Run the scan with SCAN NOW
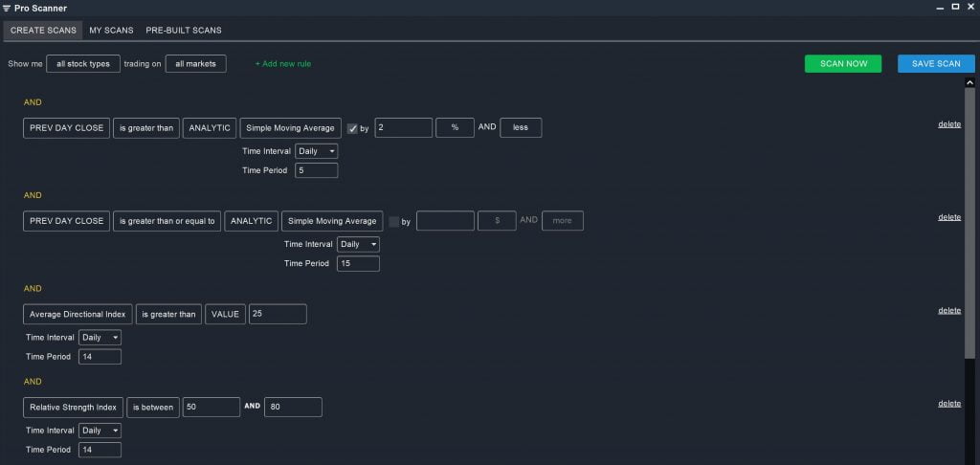This screenshot has width=980, height=465. pos(843,64)
